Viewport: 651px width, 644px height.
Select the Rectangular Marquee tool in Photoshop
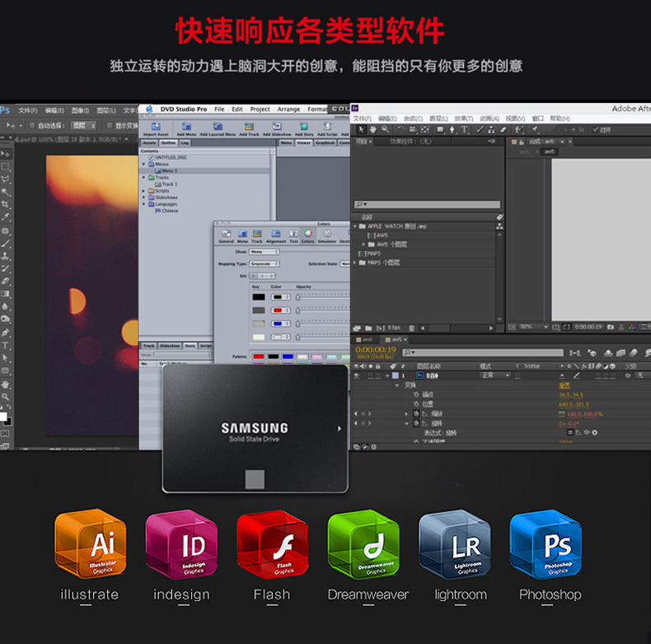pos(6,167)
